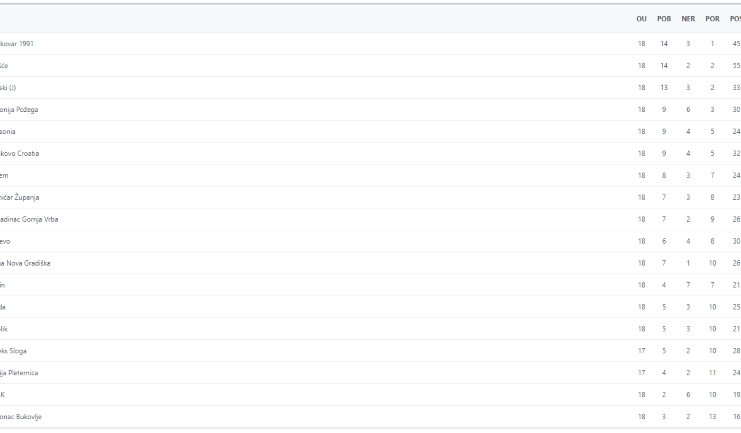Open the 'ks Sloga' team link
Screen dimensions: 741x433
click(x=13, y=351)
